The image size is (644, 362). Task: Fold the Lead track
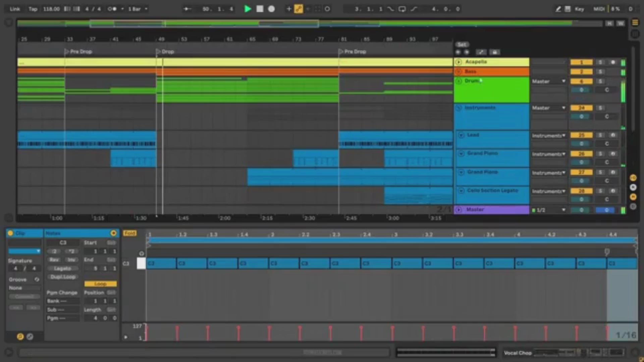pos(461,135)
